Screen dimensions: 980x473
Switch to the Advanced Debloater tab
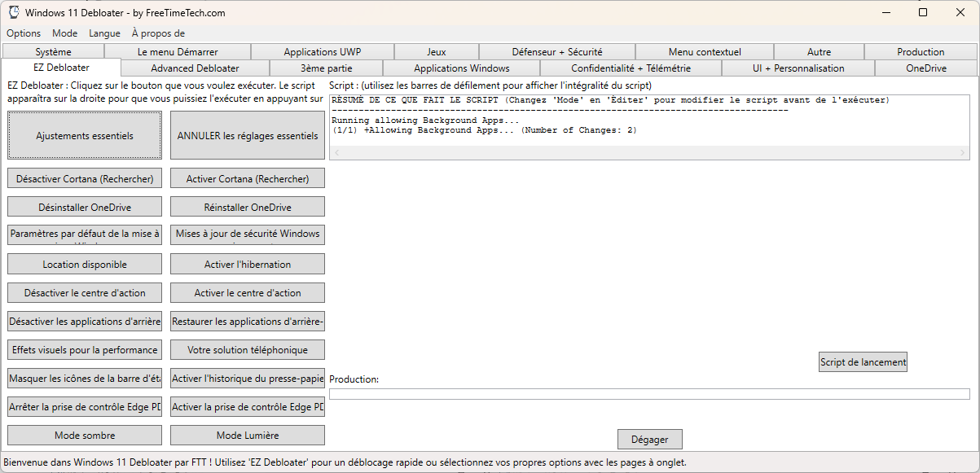(x=196, y=68)
